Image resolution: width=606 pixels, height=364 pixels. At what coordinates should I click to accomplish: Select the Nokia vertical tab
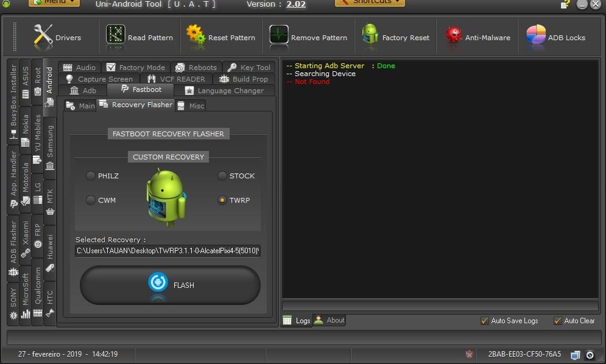(25, 131)
